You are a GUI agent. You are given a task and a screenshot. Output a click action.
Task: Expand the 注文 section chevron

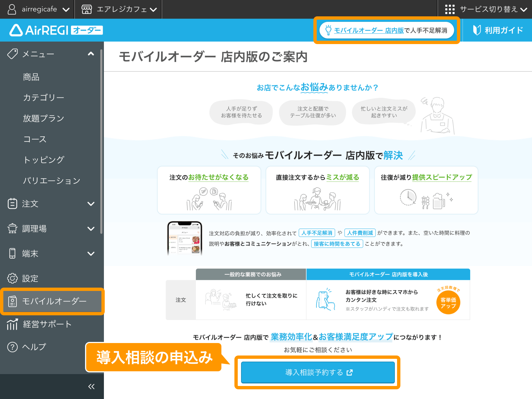91,204
